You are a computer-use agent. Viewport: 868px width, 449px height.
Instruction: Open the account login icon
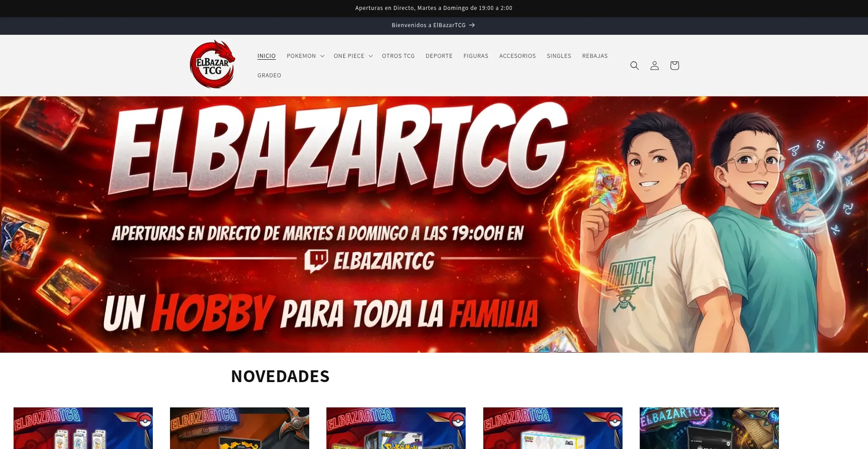point(654,66)
